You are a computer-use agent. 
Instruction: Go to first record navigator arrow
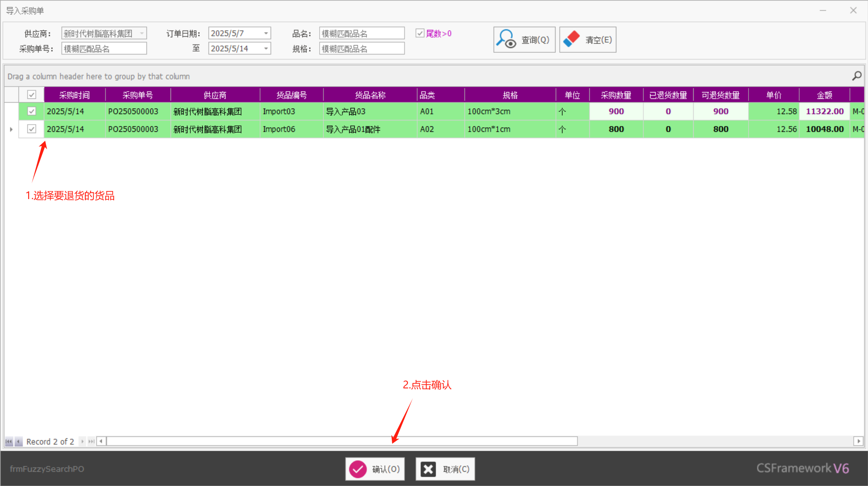(x=8, y=442)
